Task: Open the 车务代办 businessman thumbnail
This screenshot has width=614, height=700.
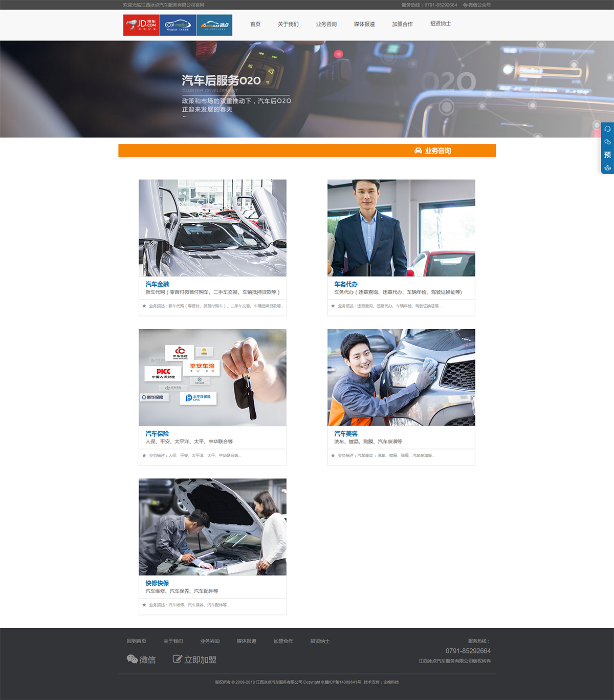Action: tap(401, 228)
